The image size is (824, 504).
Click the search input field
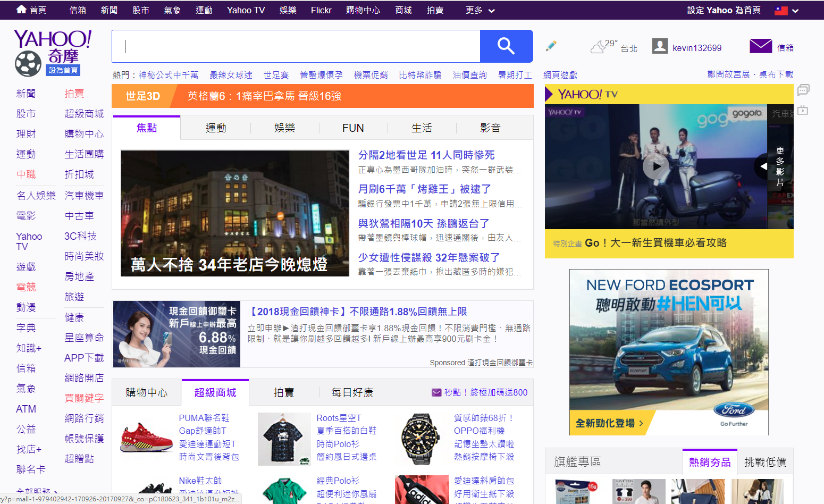point(296,46)
